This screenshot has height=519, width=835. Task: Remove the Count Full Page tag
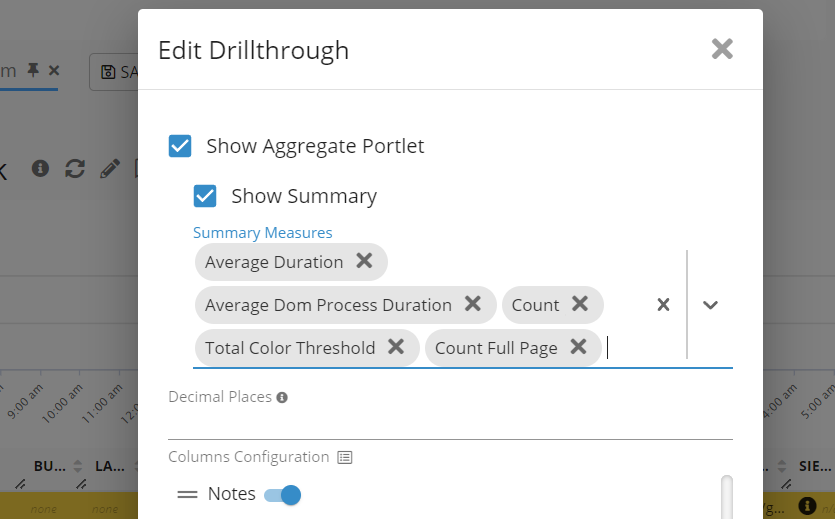[x=578, y=347]
